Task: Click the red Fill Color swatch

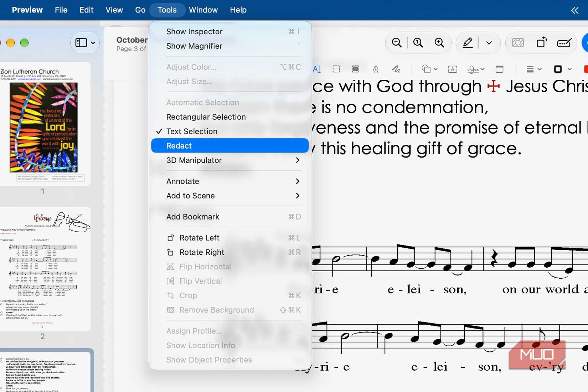Action: [586, 69]
